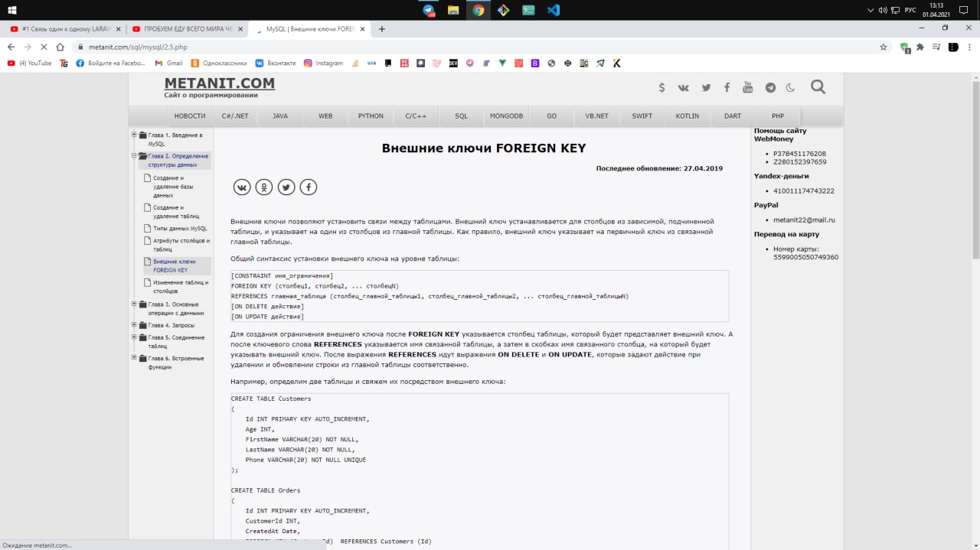Image resolution: width=980 pixels, height=550 pixels.
Task: Expand Глава 5. Соединение таблиц node
Action: 134,337
